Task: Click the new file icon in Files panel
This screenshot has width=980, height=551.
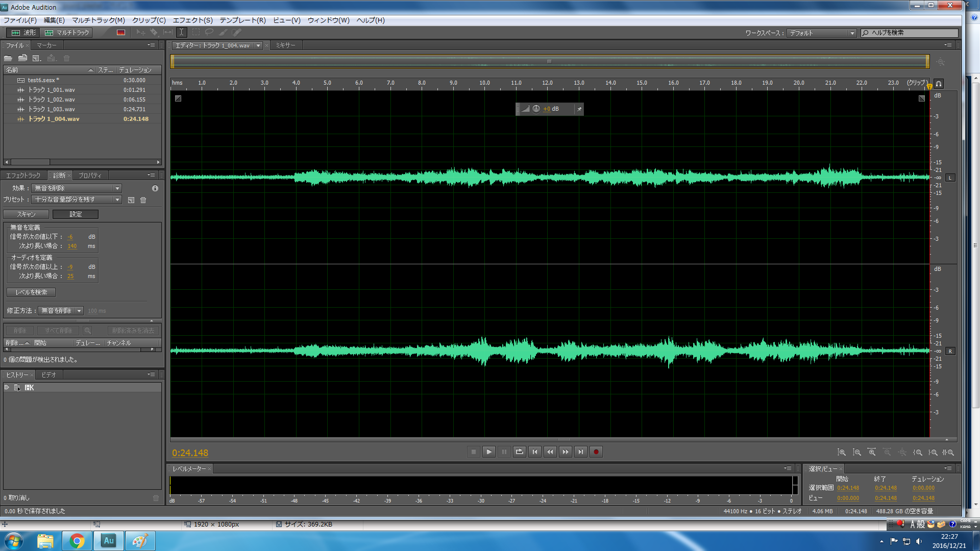Action: pos(37,58)
